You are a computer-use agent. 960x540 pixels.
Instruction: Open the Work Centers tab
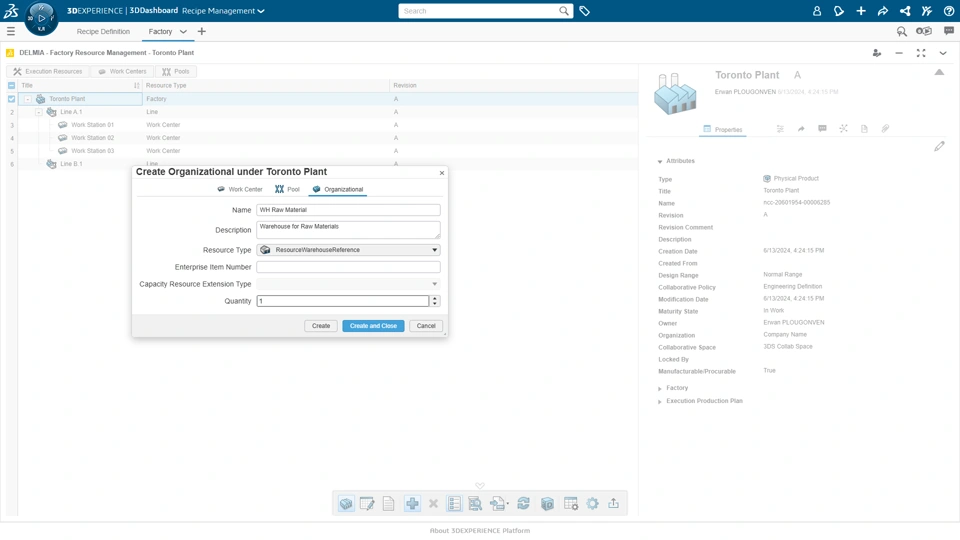[x=122, y=72]
